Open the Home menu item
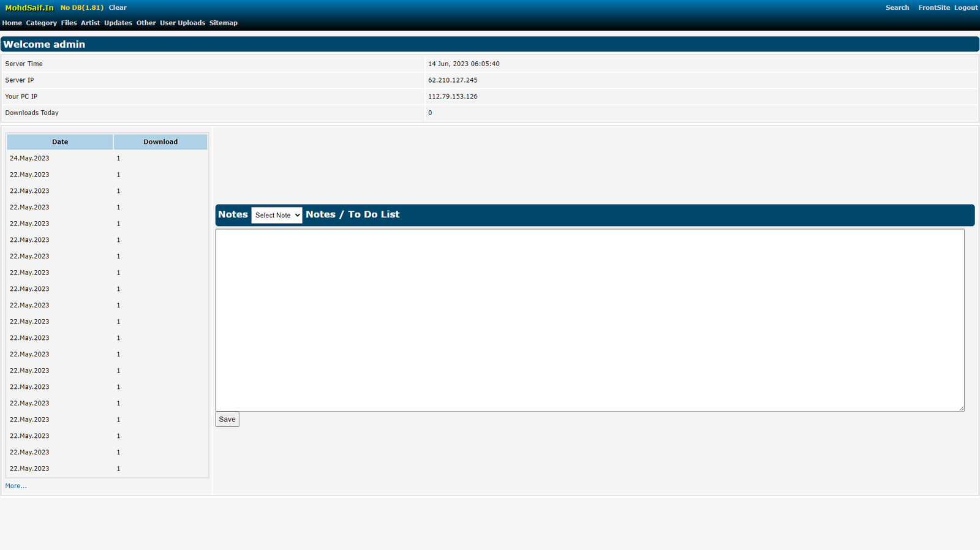 click(x=12, y=23)
